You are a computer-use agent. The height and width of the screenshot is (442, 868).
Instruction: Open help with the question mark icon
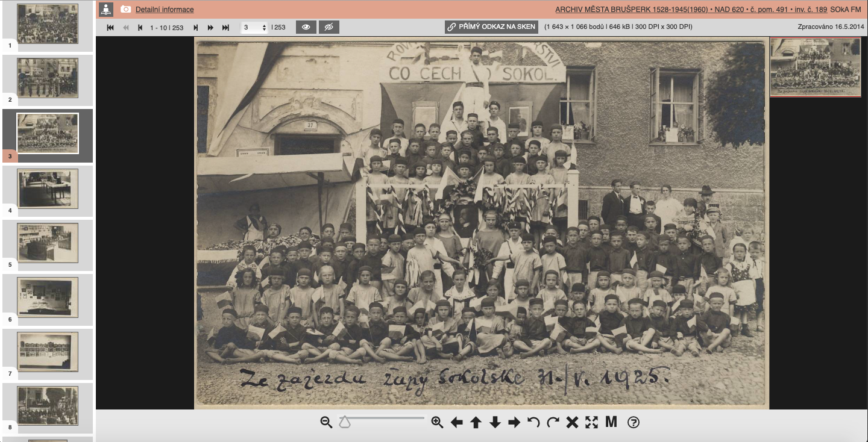pos(633,423)
